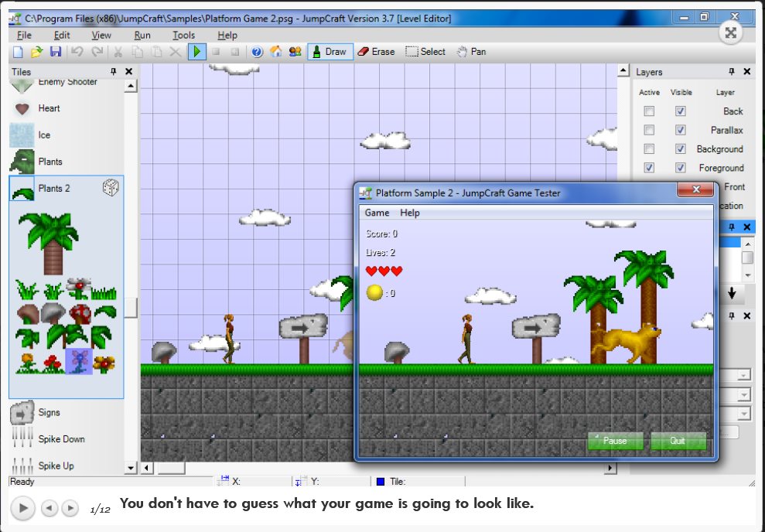
Task: Click Tiles list scroll up arrow
Action: coord(131,87)
